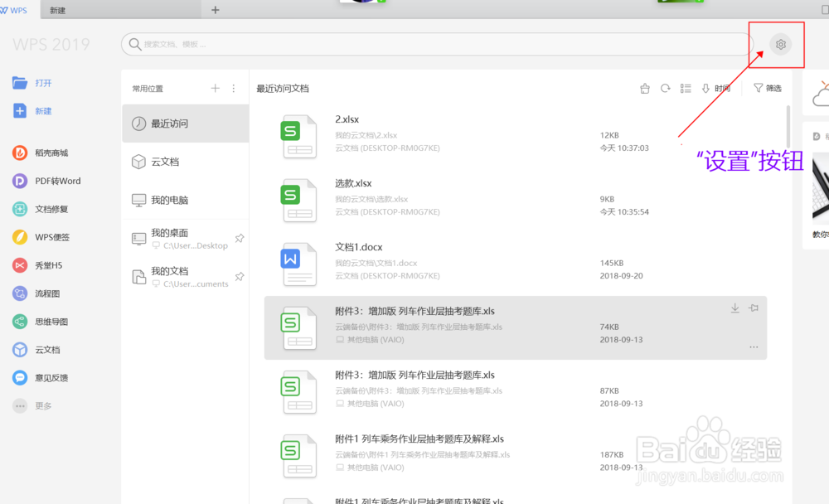
Task: Pin the 我的桌面 location entry
Action: pyautogui.click(x=239, y=237)
